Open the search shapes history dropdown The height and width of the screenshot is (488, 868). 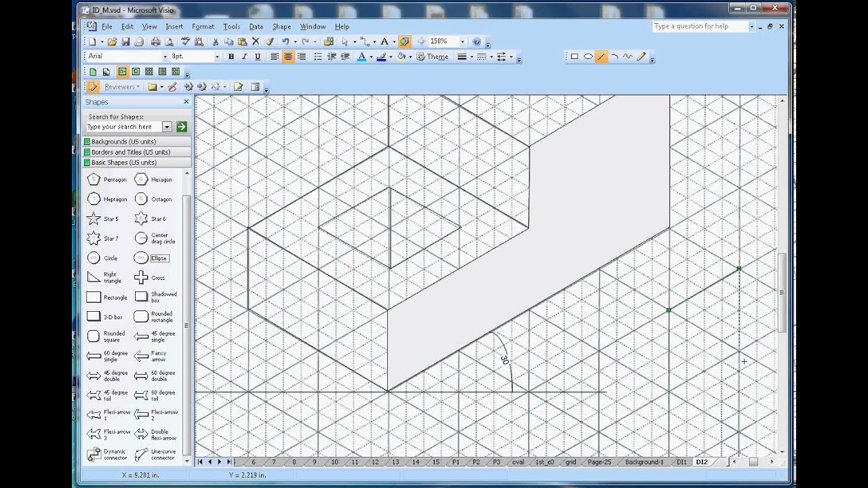pos(167,127)
